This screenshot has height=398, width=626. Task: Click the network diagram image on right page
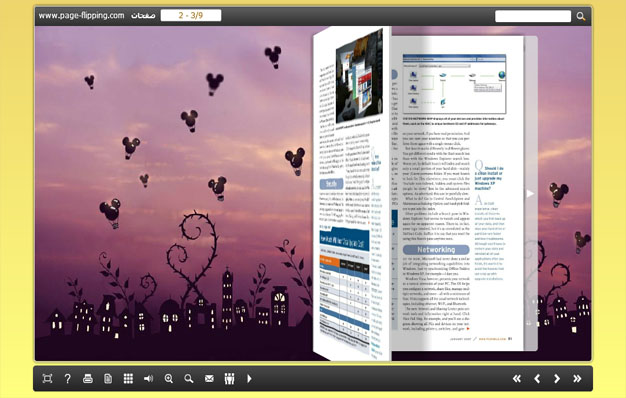(454, 84)
